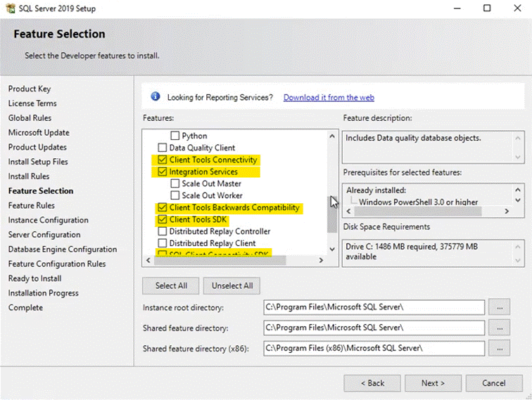Click features list down scroll arrow
532x400 pixels.
[332, 249]
